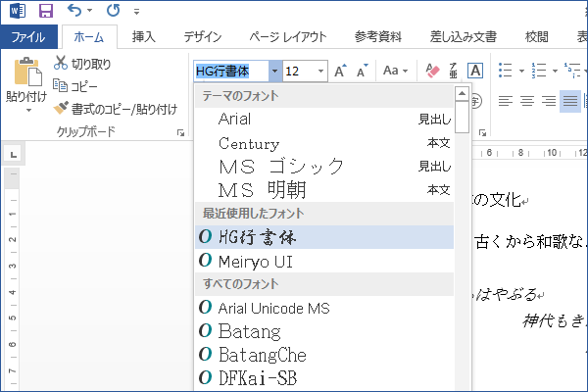Image resolution: width=588 pixels, height=392 pixels.
Task: Toggle justified alignment
Action: tap(570, 101)
